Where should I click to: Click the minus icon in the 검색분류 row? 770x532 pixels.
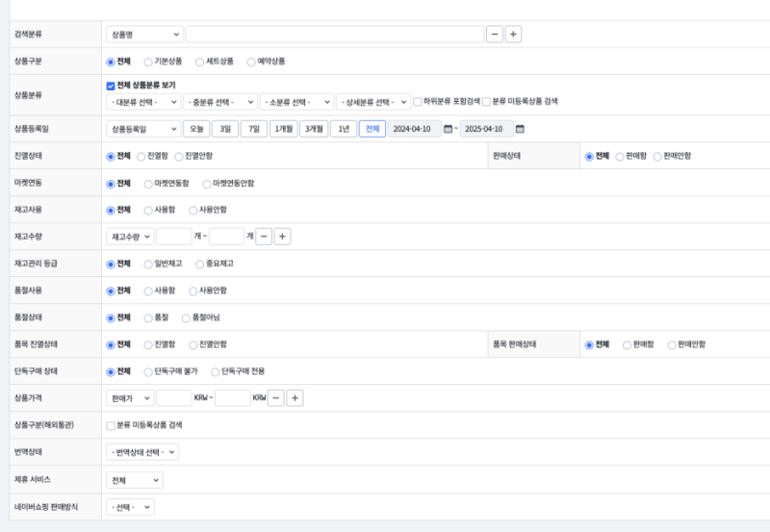coord(495,34)
